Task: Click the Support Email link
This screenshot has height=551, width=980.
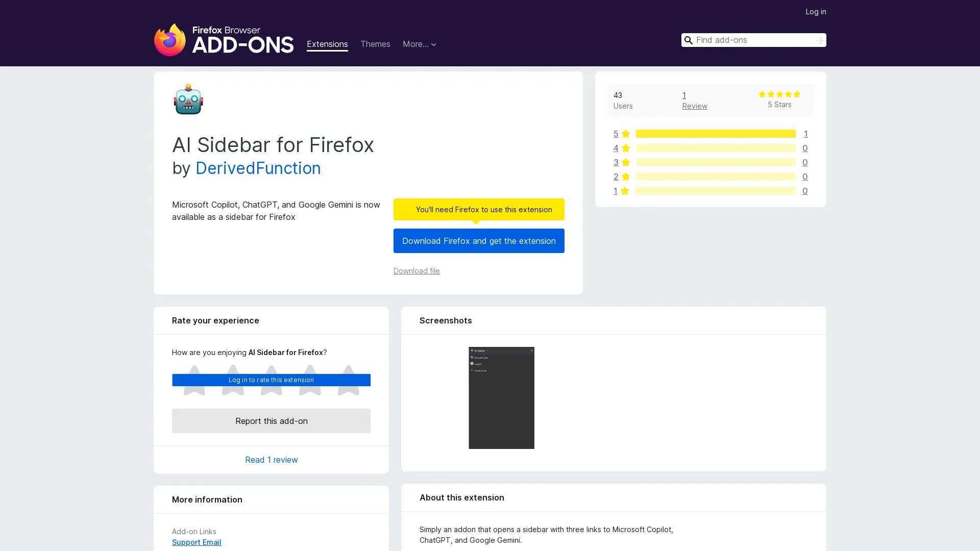Action: 196,542
